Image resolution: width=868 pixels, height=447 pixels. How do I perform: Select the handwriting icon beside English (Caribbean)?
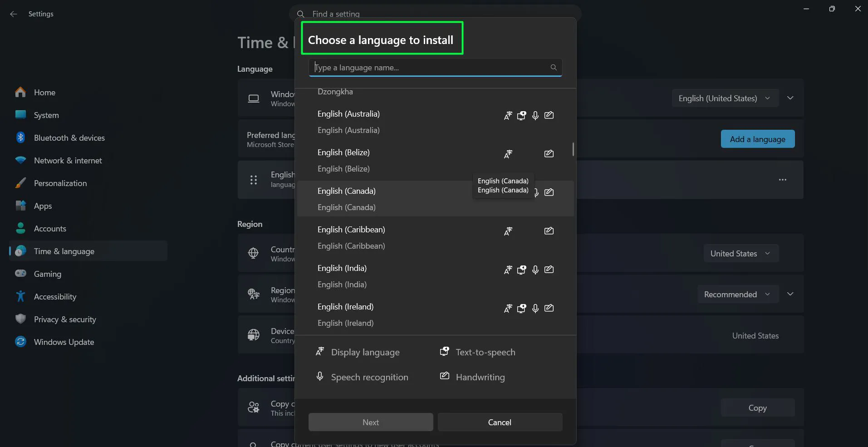coord(549,231)
